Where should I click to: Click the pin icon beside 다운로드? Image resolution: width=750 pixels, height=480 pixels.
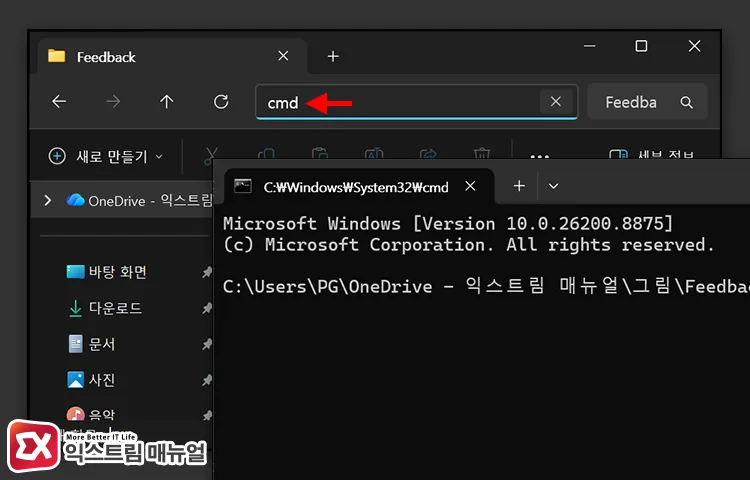point(207,308)
